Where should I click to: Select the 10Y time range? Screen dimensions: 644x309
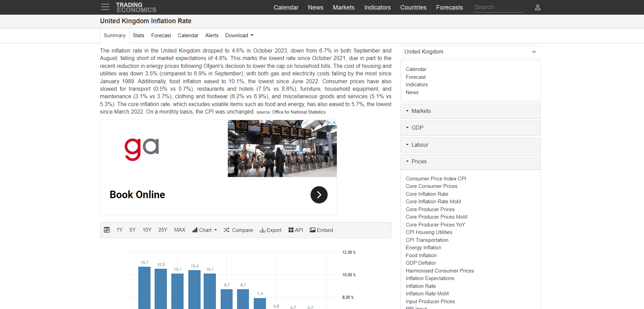point(147,230)
